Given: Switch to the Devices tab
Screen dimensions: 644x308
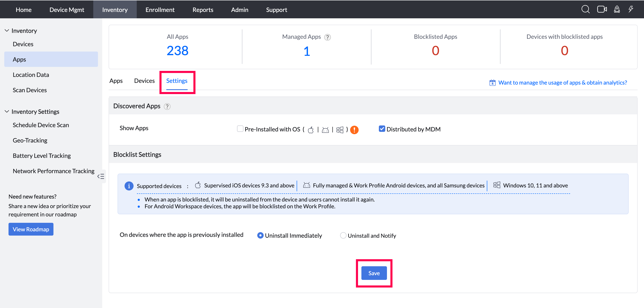Looking at the screenshot, I should point(144,81).
